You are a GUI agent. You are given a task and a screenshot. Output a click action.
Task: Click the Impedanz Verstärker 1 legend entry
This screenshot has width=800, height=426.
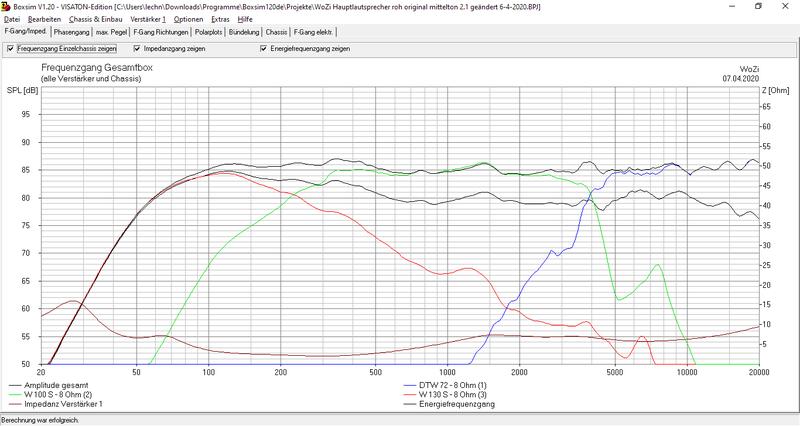[56, 404]
